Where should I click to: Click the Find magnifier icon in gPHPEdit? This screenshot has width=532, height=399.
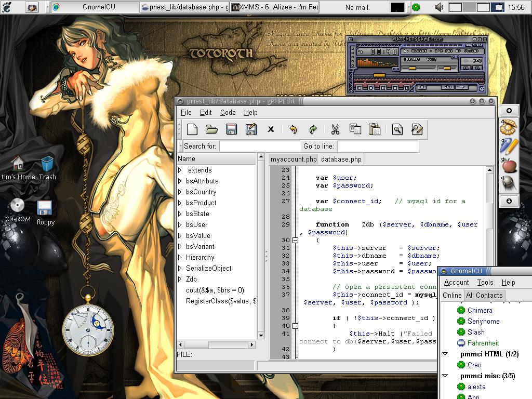pos(397,129)
